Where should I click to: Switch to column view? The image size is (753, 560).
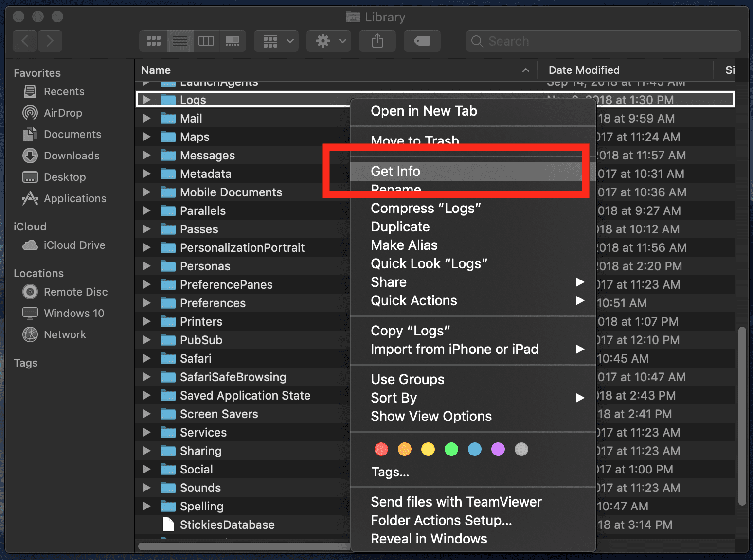(x=206, y=41)
